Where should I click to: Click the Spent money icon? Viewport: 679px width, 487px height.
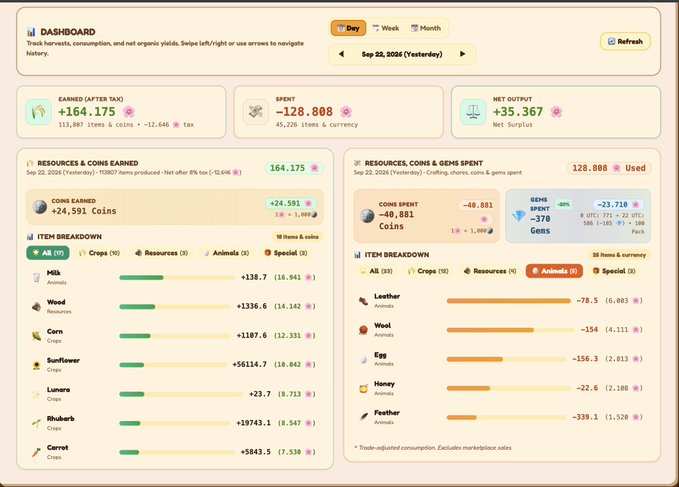(255, 112)
